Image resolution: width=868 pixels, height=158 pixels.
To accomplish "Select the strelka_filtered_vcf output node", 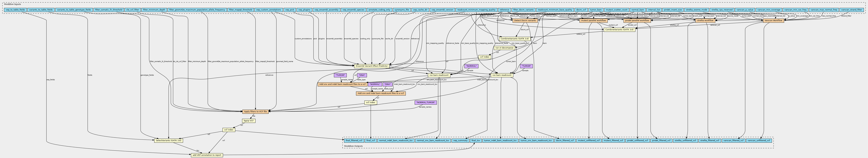I will 710,140.
